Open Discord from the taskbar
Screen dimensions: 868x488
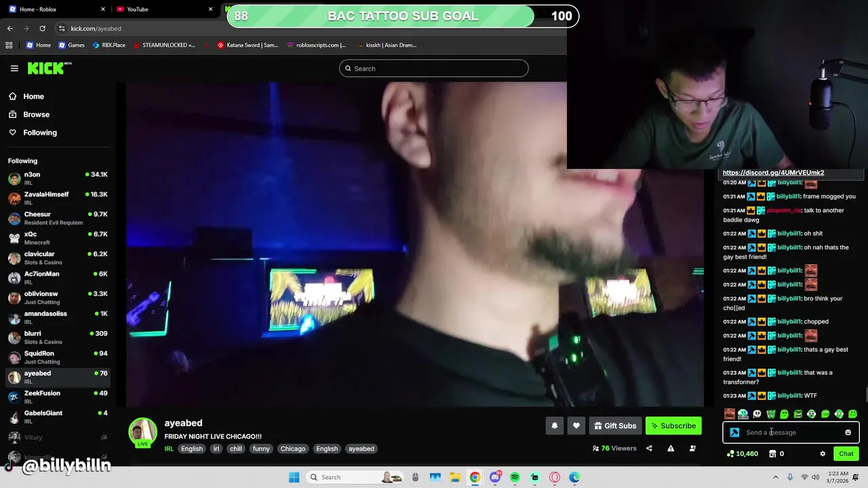[x=495, y=477]
